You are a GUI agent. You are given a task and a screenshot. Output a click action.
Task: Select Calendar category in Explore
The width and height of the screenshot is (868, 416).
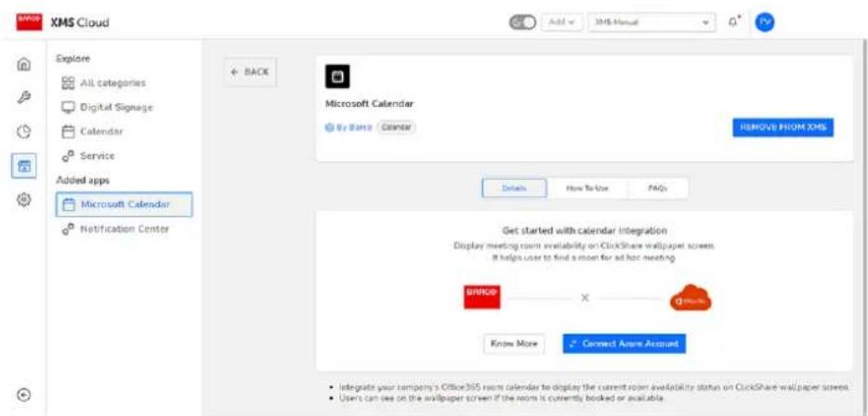92,132
